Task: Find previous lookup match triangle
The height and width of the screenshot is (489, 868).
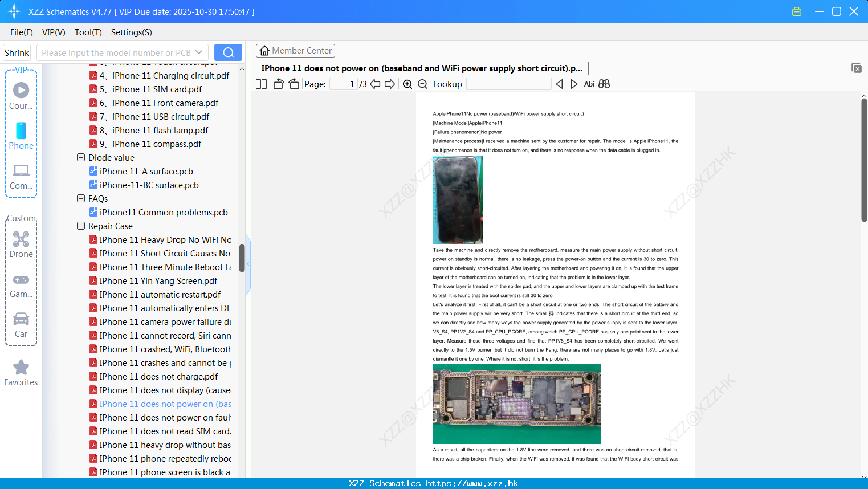Action: click(559, 84)
